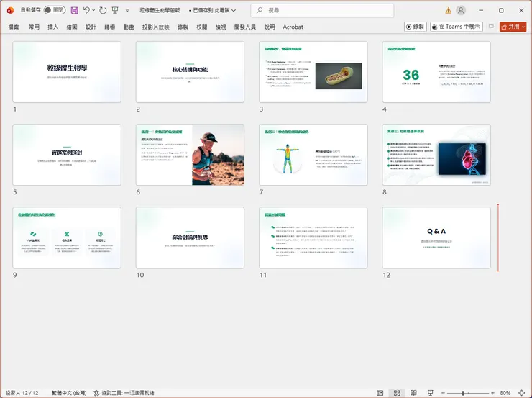The height and width of the screenshot is (398, 532).
Task: Click the Start From Beginning presentation icon
Action: pyautogui.click(x=115, y=10)
